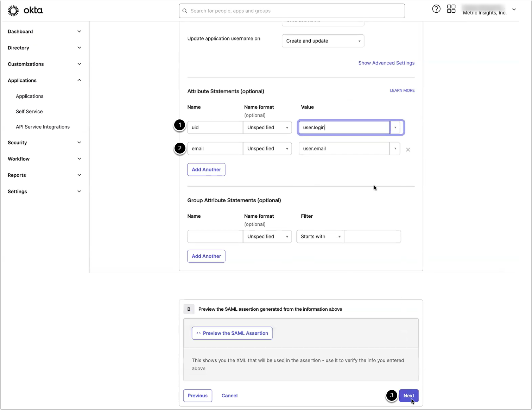Expand the account menu chevron
532x410 pixels.
(514, 10)
